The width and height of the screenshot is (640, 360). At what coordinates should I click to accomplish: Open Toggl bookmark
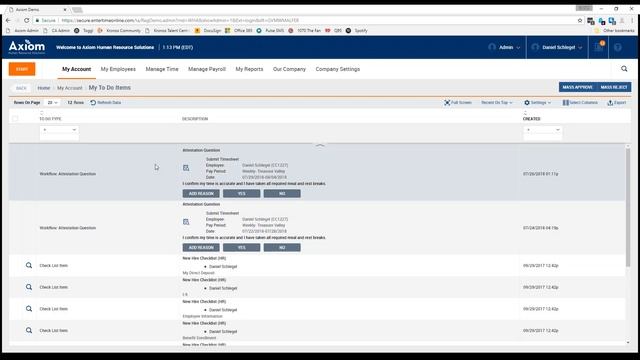click(84, 31)
